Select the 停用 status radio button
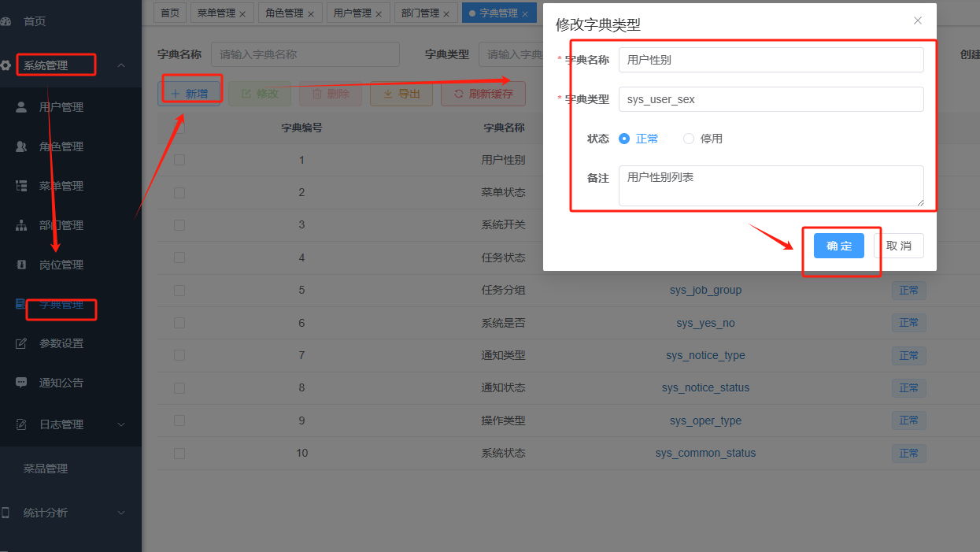Viewport: 980px width, 552px height. 689,139
